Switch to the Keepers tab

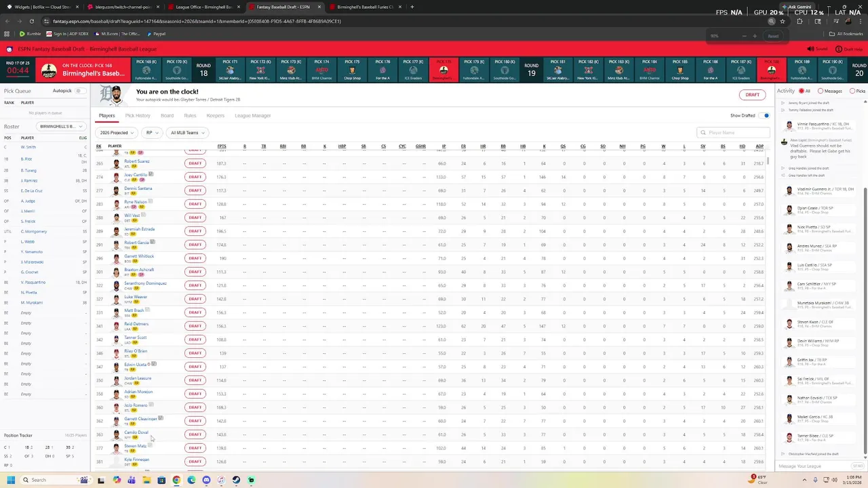click(x=216, y=116)
